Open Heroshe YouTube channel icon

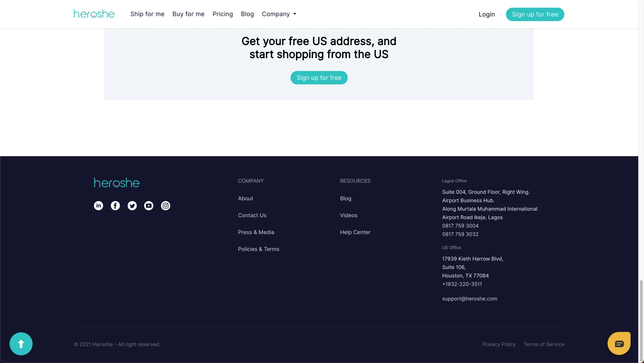point(149,206)
